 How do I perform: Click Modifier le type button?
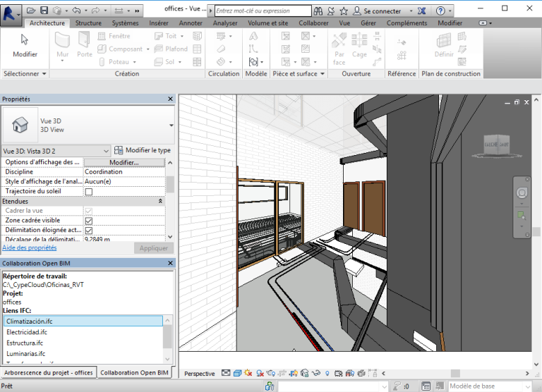142,150
